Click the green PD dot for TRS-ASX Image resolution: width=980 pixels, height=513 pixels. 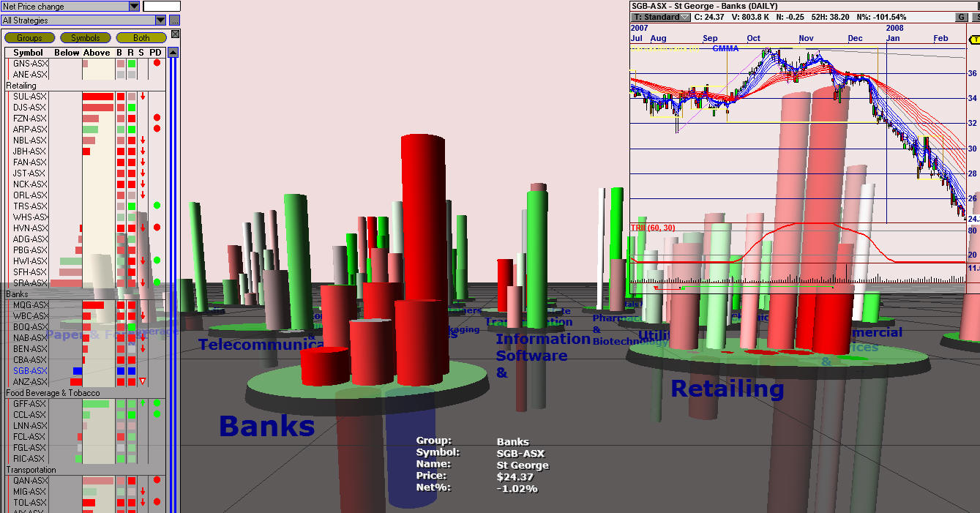(x=157, y=206)
